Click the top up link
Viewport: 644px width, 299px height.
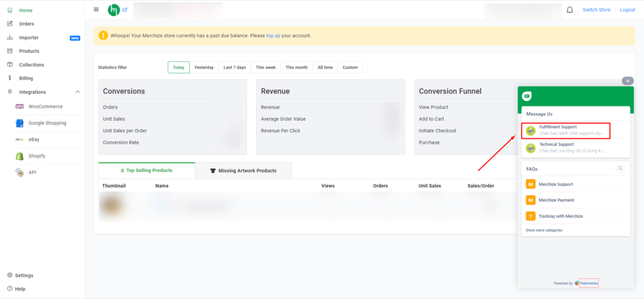[273, 36]
